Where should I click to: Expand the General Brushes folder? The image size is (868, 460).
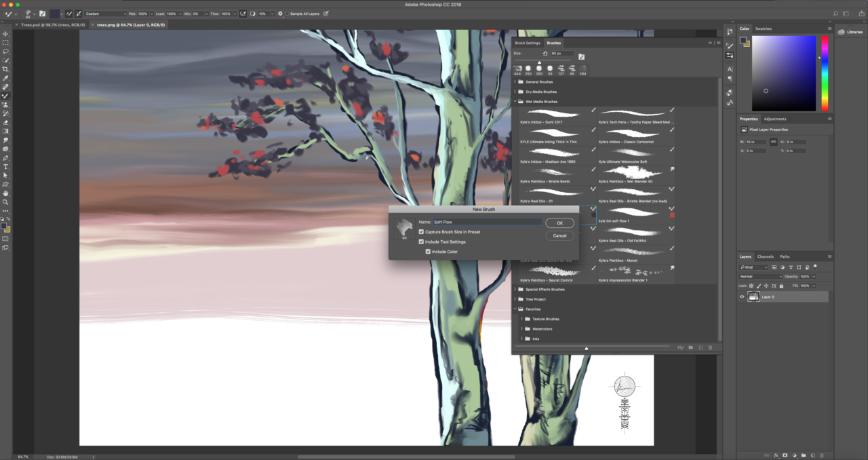pos(515,82)
